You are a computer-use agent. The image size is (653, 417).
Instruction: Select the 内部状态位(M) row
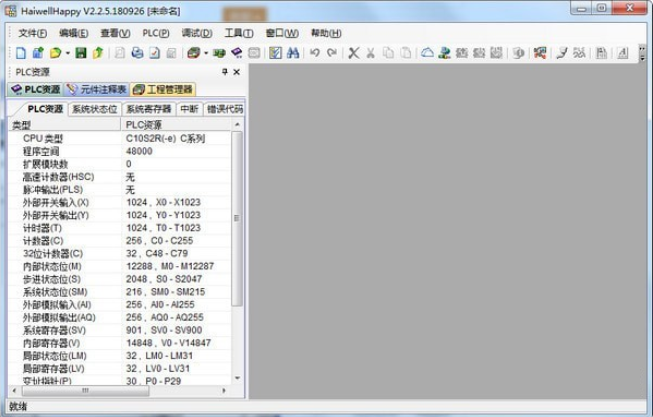click(x=120, y=266)
